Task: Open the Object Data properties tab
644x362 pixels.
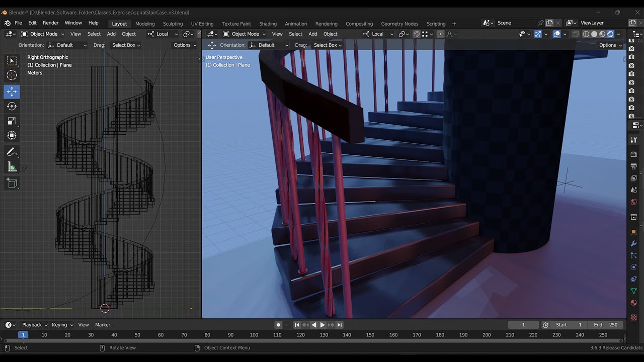Action: click(x=634, y=291)
